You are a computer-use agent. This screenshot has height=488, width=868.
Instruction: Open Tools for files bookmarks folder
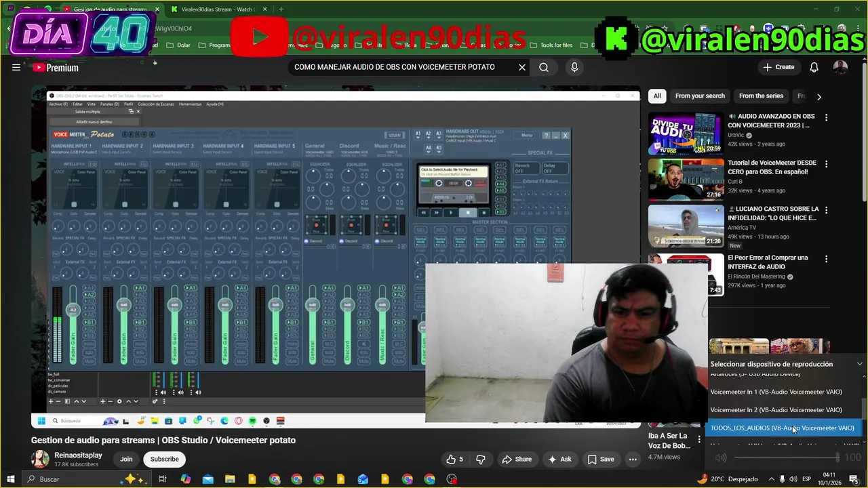(551, 45)
